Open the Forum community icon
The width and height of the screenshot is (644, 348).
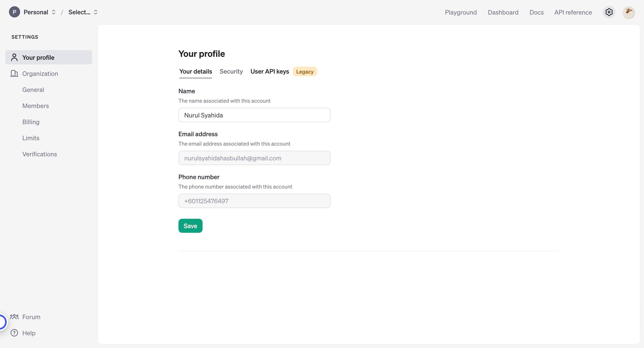14,317
